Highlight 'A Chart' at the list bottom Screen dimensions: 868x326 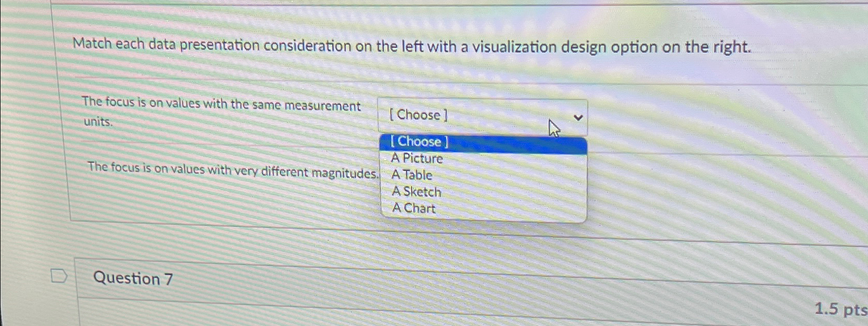click(x=413, y=208)
